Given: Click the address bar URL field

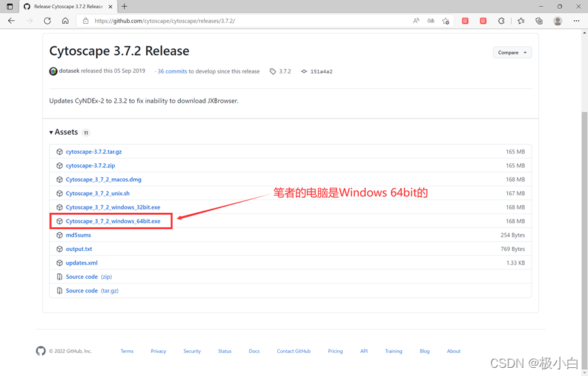Looking at the screenshot, I should point(247,21).
